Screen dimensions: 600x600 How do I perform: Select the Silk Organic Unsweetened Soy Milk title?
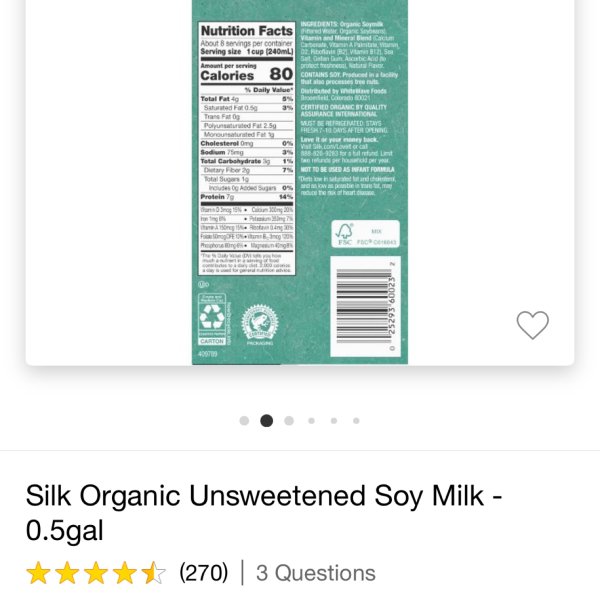(x=264, y=513)
